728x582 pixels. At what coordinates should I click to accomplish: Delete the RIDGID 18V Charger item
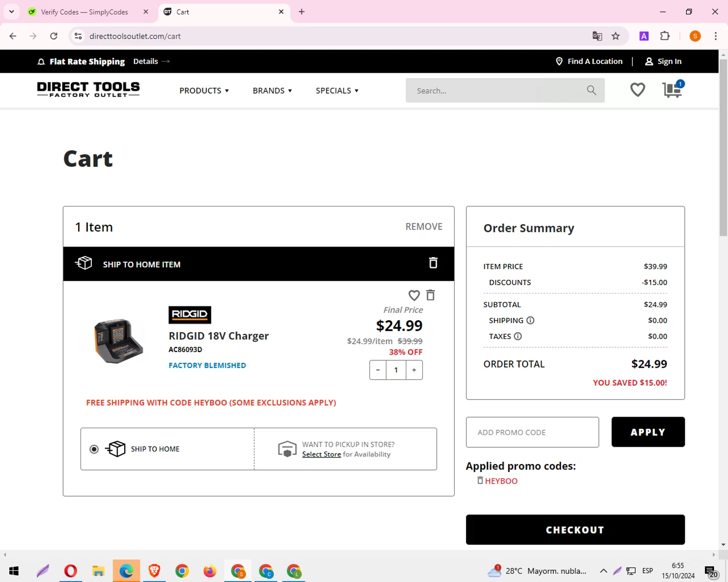coord(430,295)
